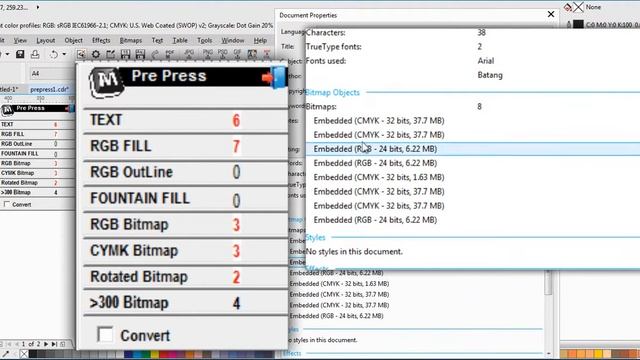Open the Object menu
The width and height of the screenshot is (640, 360).
pyautogui.click(x=73, y=40)
